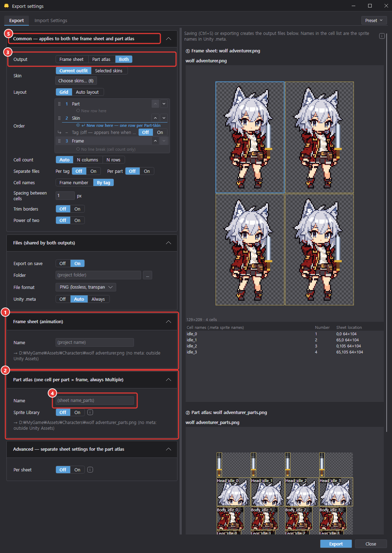Click the blue Export button
This screenshot has width=392, height=553.
336,544
